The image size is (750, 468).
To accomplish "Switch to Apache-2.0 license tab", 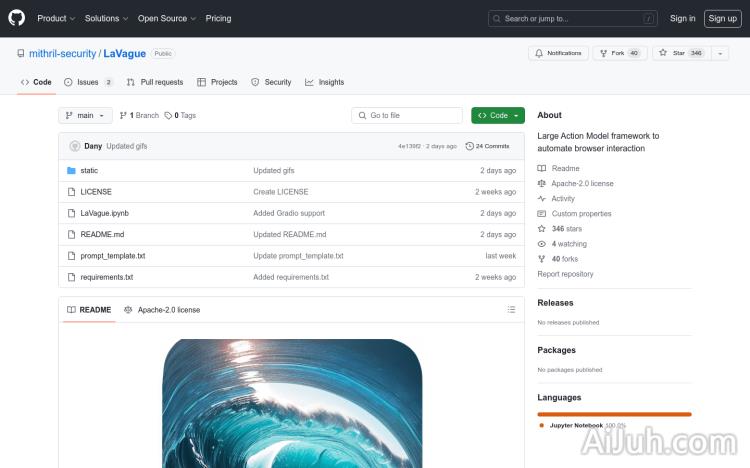I will coord(162,310).
